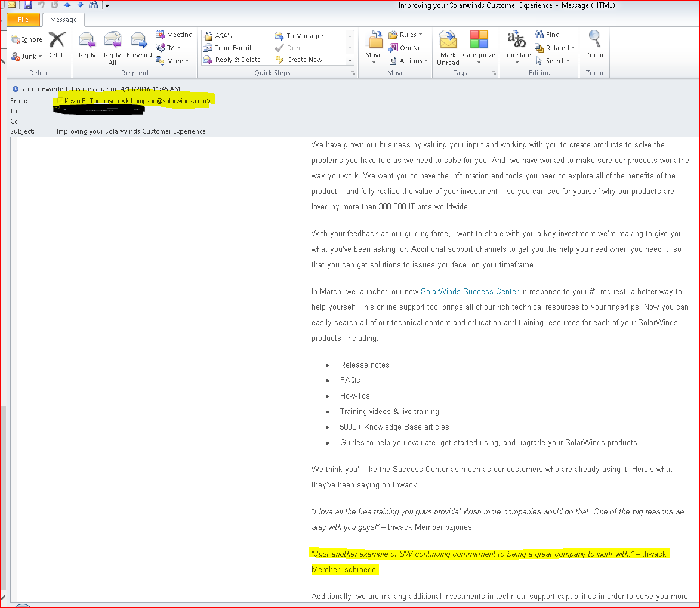Expand the Quick Steps gallery
Image resolution: width=700 pixels, height=608 pixels.
coord(350,60)
